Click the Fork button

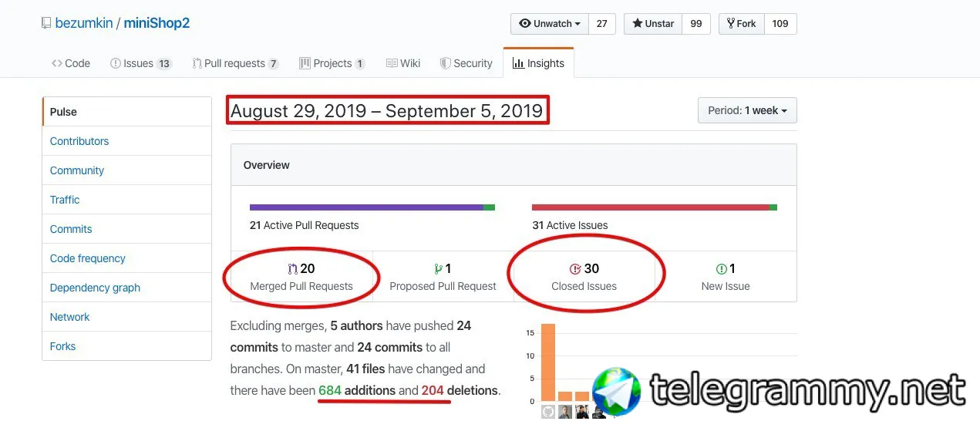click(x=741, y=24)
